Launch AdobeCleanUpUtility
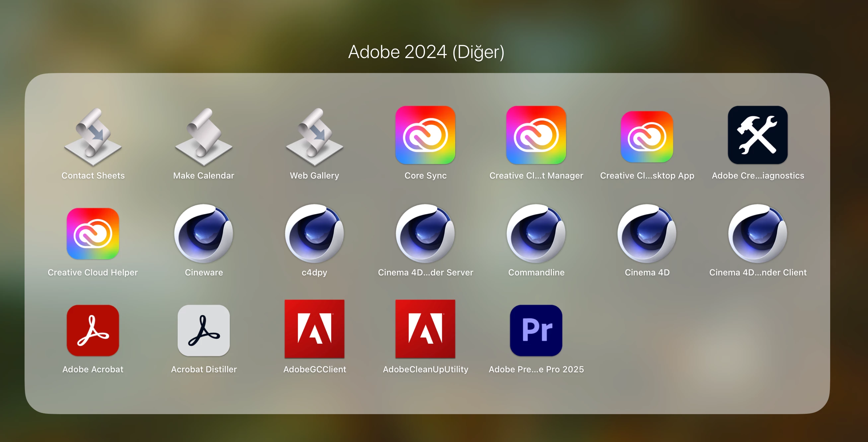 pyautogui.click(x=425, y=329)
